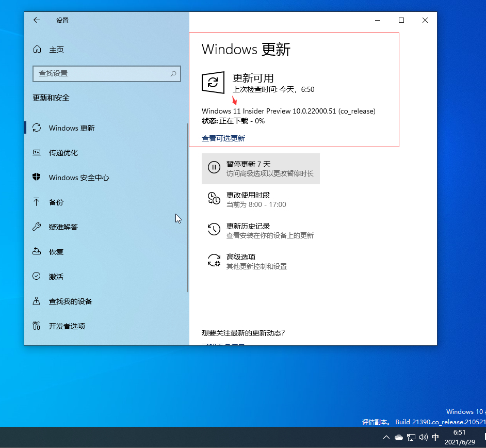
Task: Go to 激活 page
Action: (106, 276)
